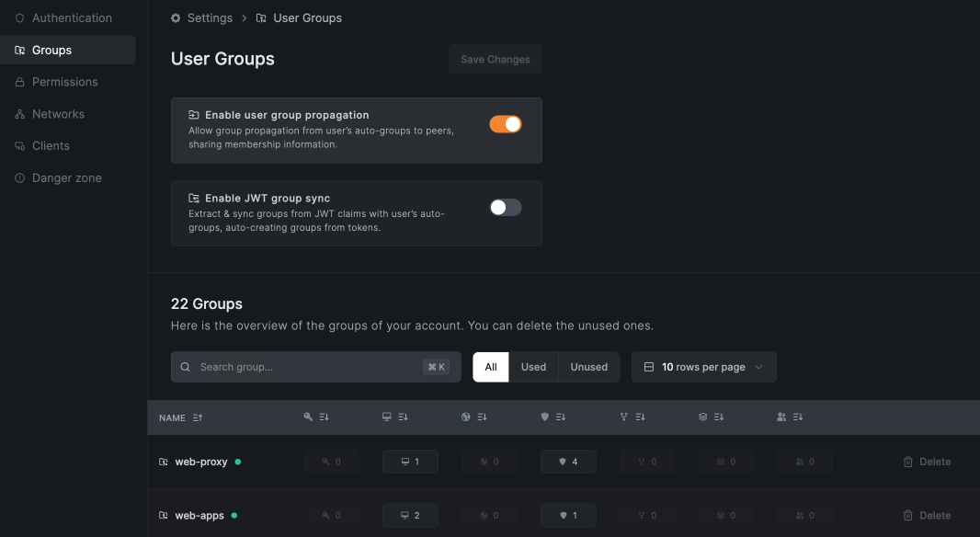The width and height of the screenshot is (980, 537).
Task: Go to Danger zone settings
Action: [66, 177]
